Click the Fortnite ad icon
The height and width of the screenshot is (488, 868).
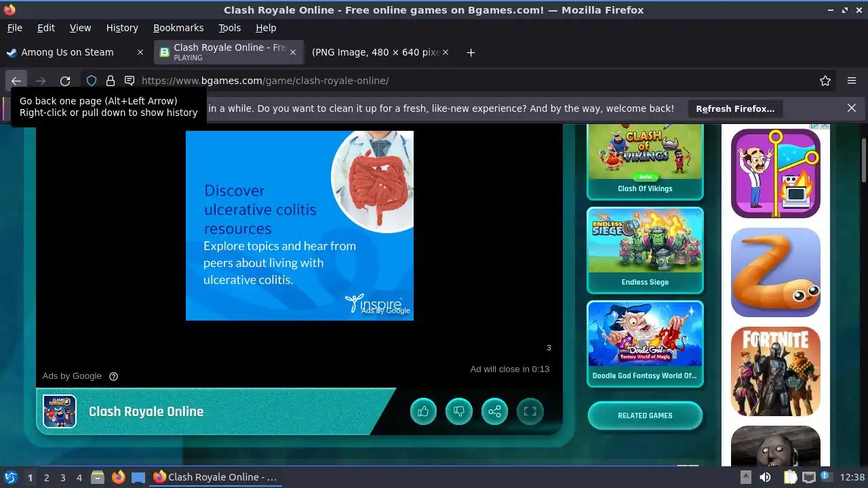776,371
